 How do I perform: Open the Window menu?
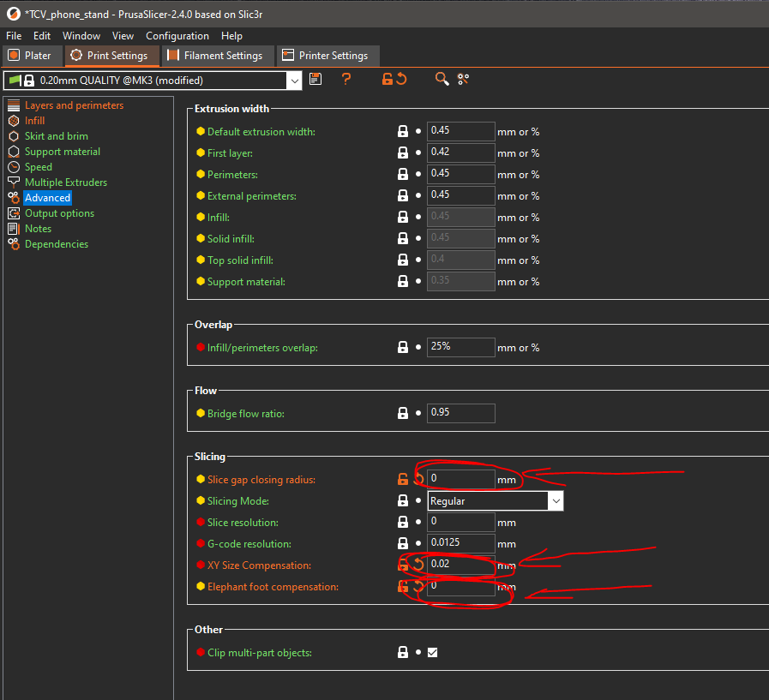(81, 36)
